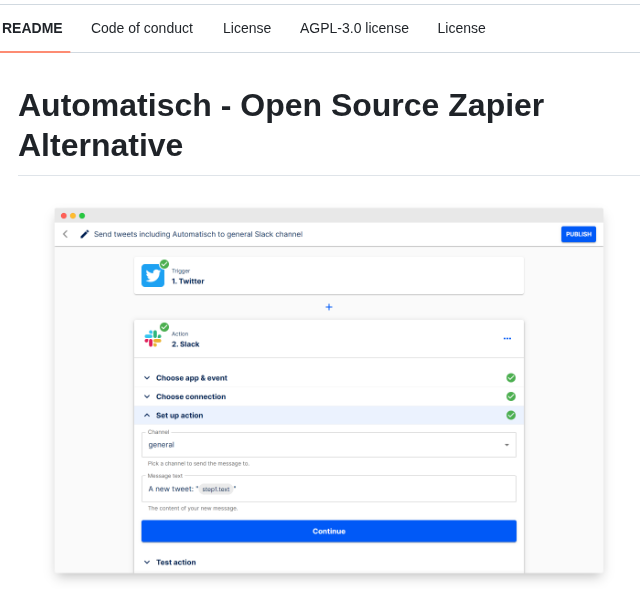
Task: Click the Automatisch heading title
Action: pos(281,125)
